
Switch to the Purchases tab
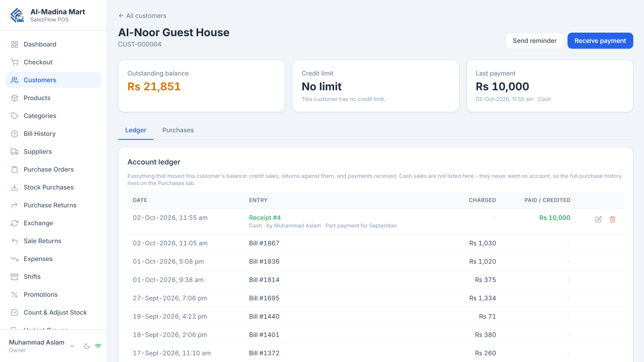pyautogui.click(x=178, y=130)
